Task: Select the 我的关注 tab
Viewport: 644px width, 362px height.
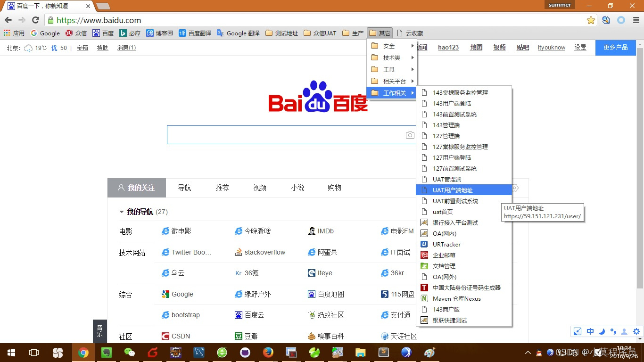Action: 137,188
